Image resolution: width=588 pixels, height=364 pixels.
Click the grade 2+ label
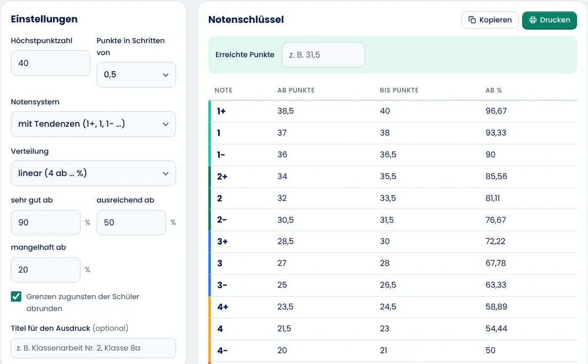tap(222, 176)
